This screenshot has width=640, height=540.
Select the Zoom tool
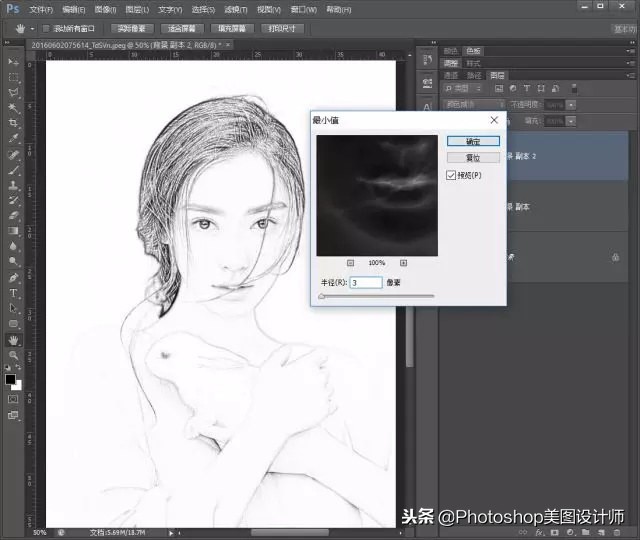[x=13, y=355]
